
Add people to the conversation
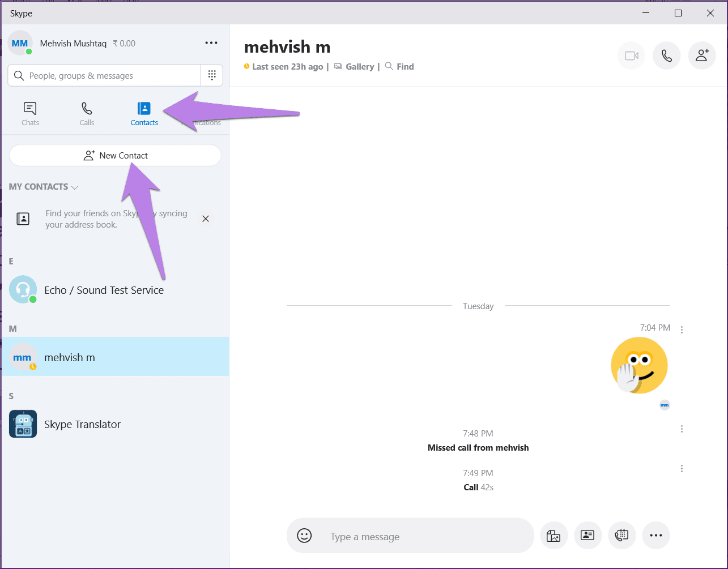tap(702, 55)
